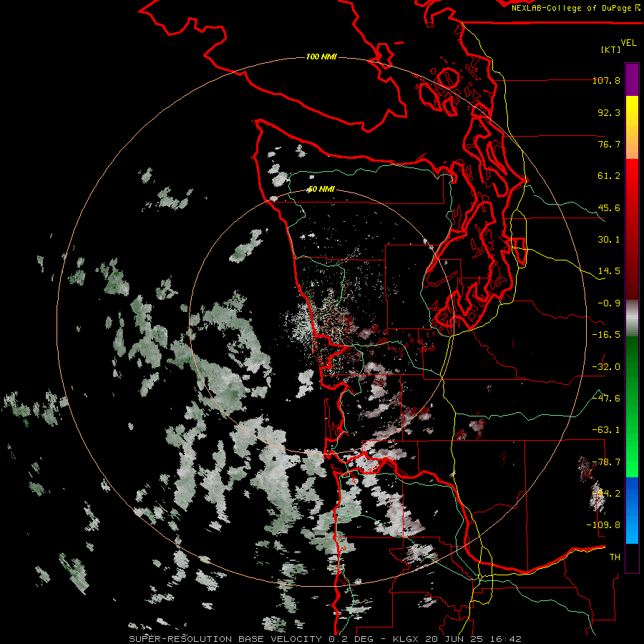Click the [KT] units label
The height and width of the screenshot is (644, 644).
point(611,49)
